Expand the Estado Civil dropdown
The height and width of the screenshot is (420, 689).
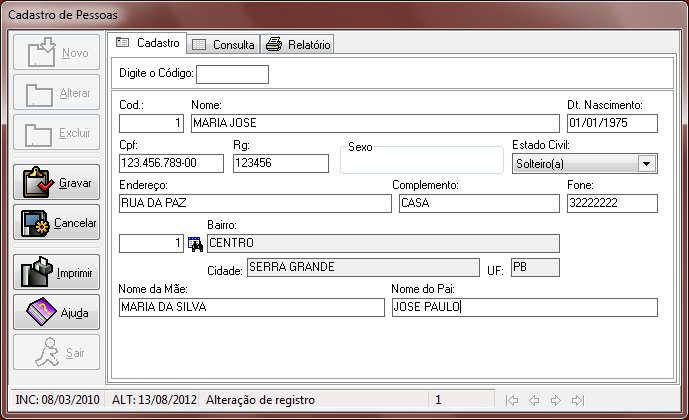pyautogui.click(x=646, y=164)
